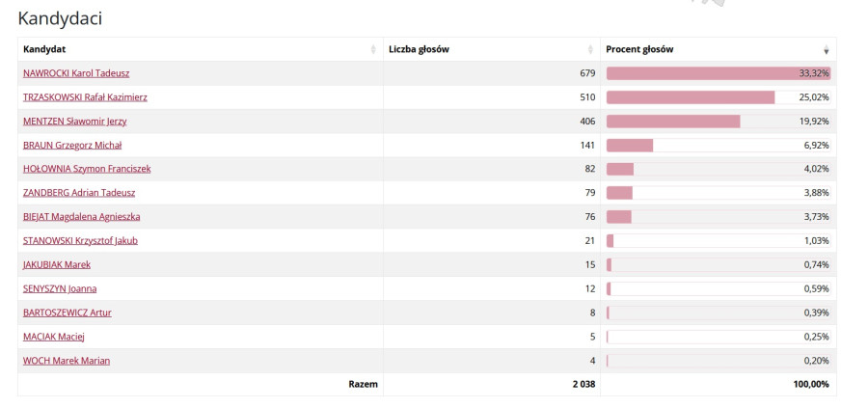Open STANOWSKI Krzysztof Jakub link
Image resolution: width=868 pixels, height=408 pixels.
click(80, 241)
